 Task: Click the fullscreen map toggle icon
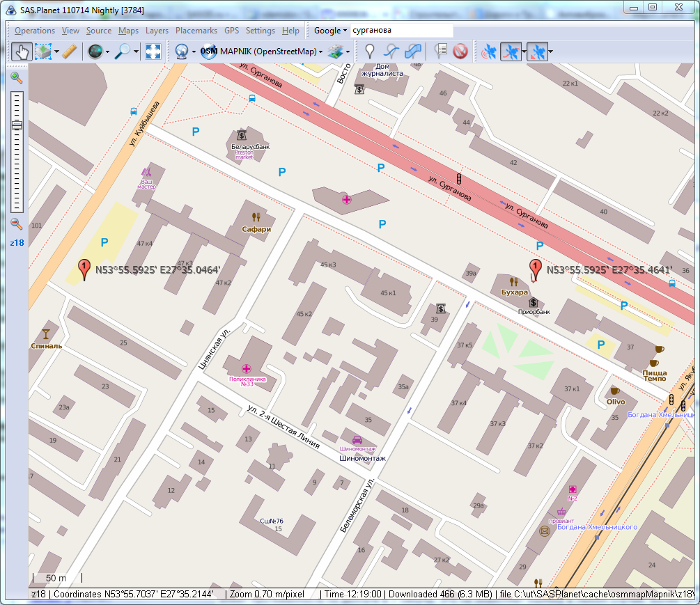(153, 52)
